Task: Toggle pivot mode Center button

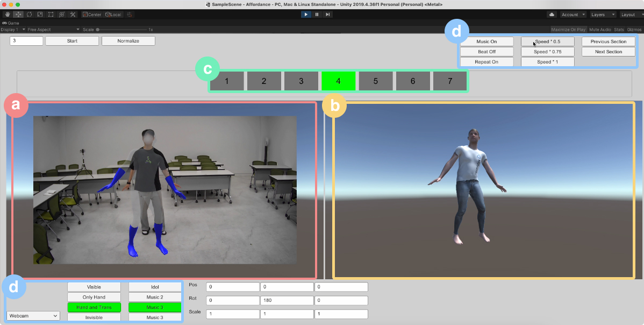Action: click(91, 15)
